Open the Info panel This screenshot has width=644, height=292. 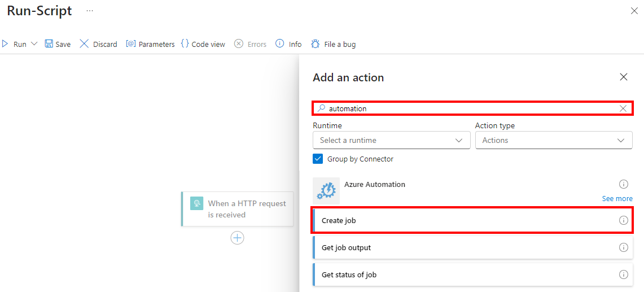[288, 44]
